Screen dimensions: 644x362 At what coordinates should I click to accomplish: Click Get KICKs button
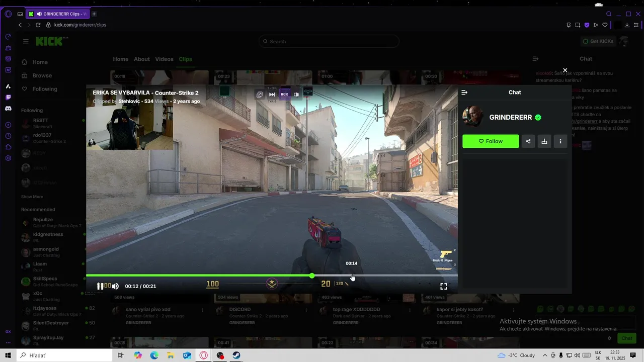[x=598, y=41]
